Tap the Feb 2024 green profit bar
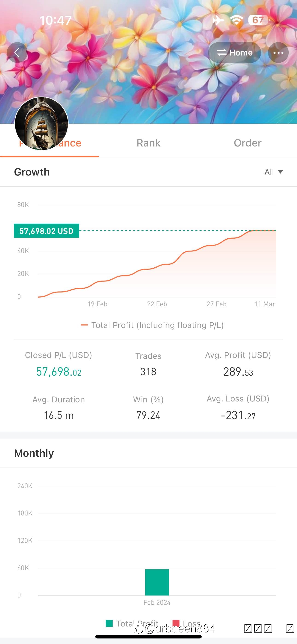The image size is (297, 644). click(x=157, y=582)
